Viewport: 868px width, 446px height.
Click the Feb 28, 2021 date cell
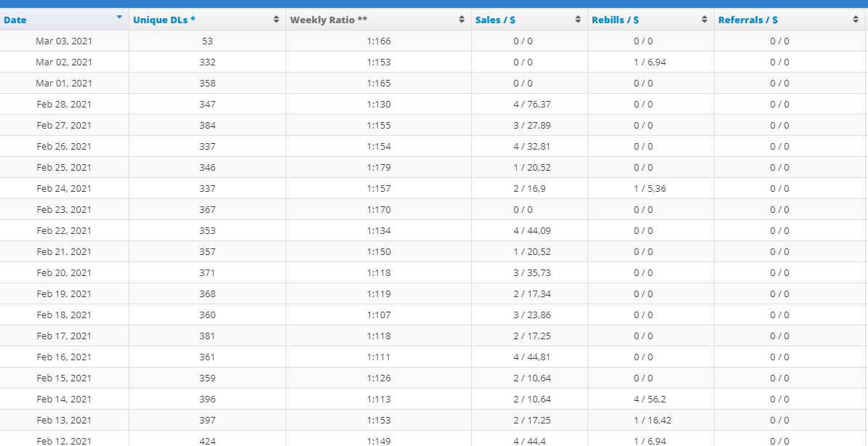(x=64, y=105)
